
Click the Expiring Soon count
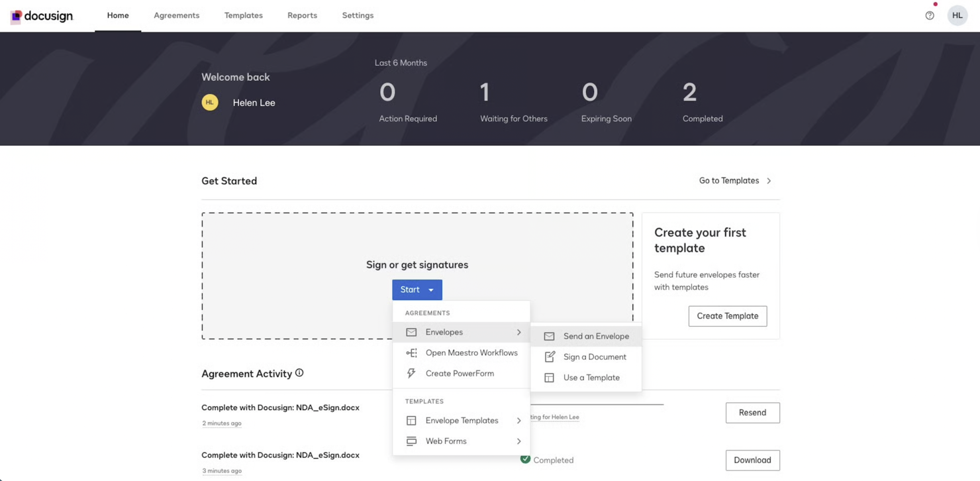(x=589, y=92)
